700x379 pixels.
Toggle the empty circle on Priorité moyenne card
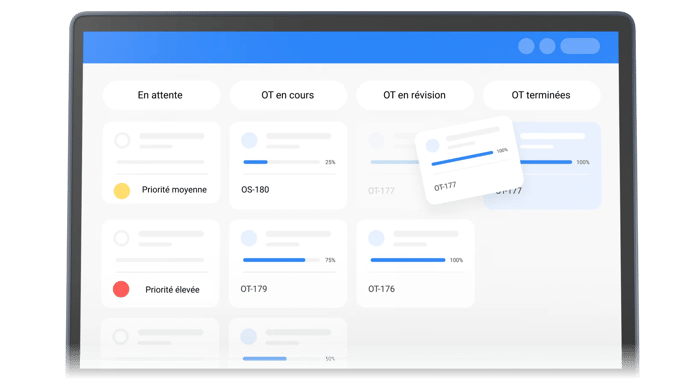(122, 140)
